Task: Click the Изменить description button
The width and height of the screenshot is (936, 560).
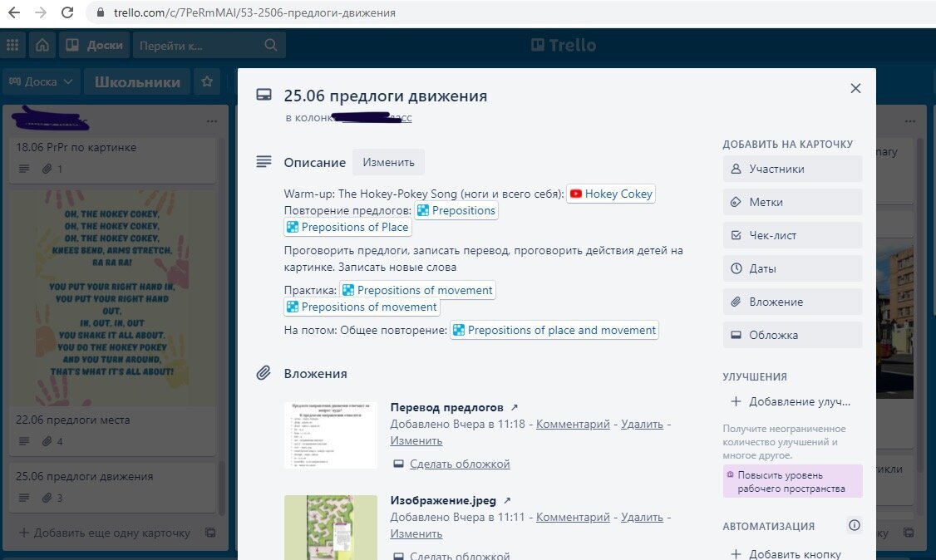Action: point(388,162)
